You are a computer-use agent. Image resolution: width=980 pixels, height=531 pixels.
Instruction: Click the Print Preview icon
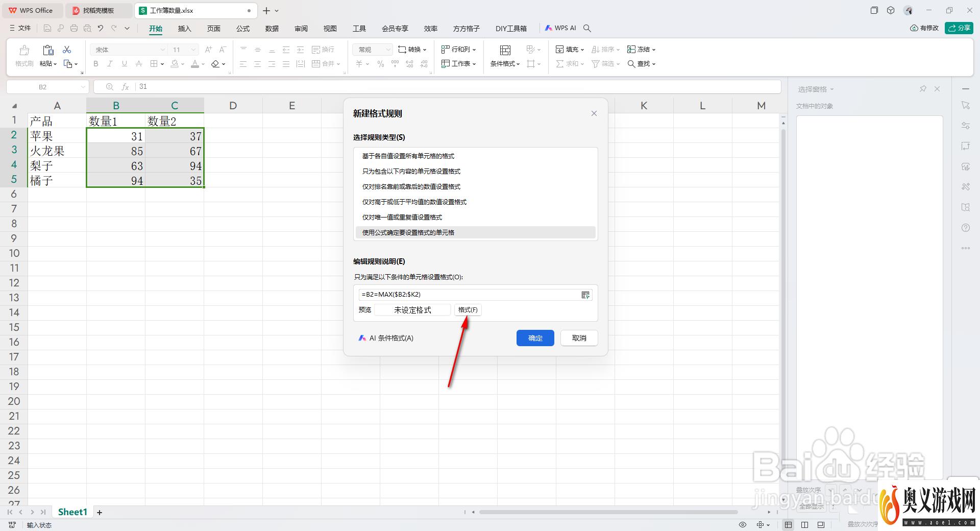(x=87, y=28)
